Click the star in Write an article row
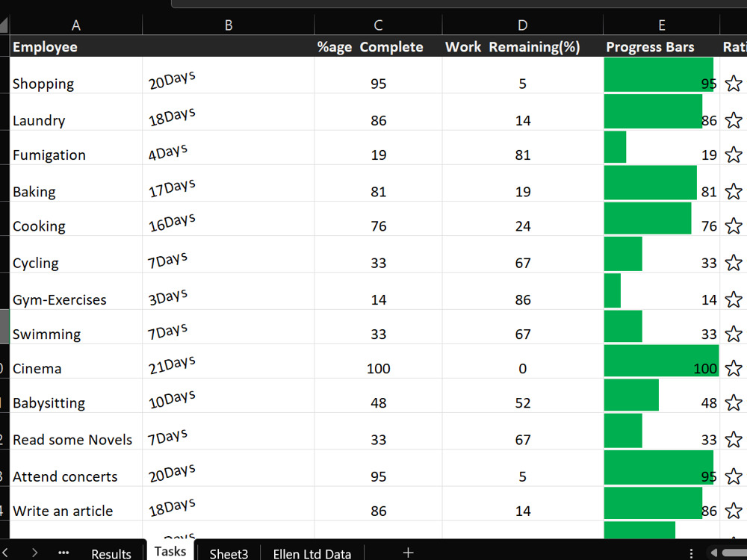 coord(734,511)
